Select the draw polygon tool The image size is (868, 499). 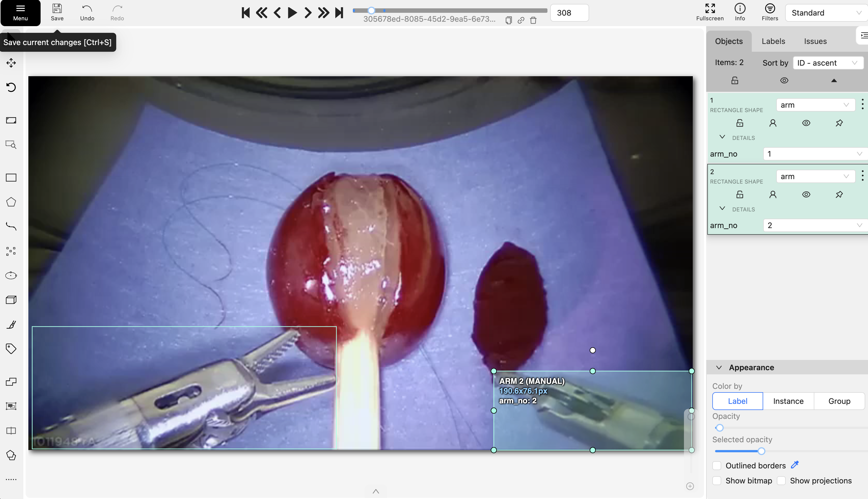point(11,202)
